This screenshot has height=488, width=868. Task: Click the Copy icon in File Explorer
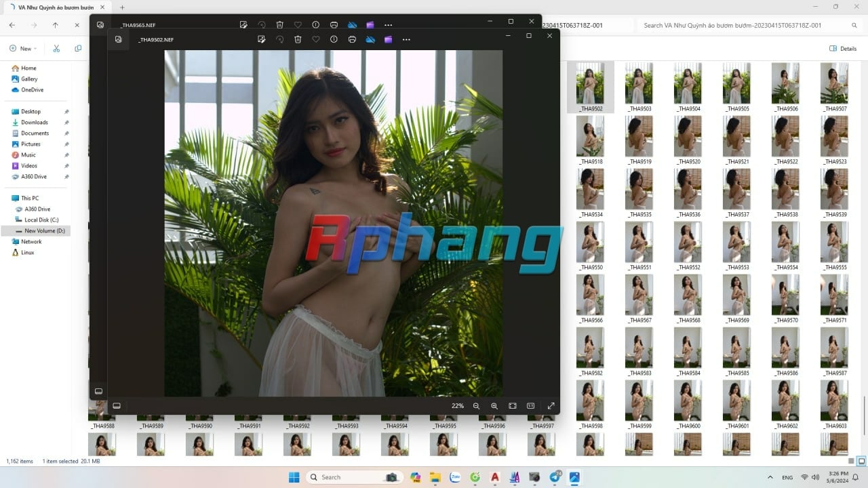tap(78, 49)
